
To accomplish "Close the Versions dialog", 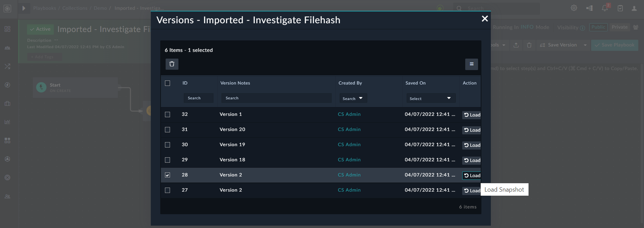I will click(x=485, y=19).
